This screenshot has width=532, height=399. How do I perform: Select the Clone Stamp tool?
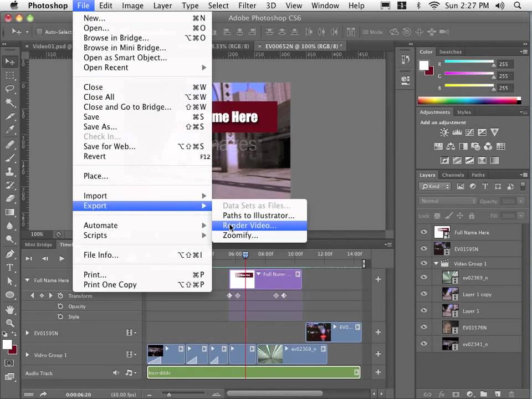(10, 171)
